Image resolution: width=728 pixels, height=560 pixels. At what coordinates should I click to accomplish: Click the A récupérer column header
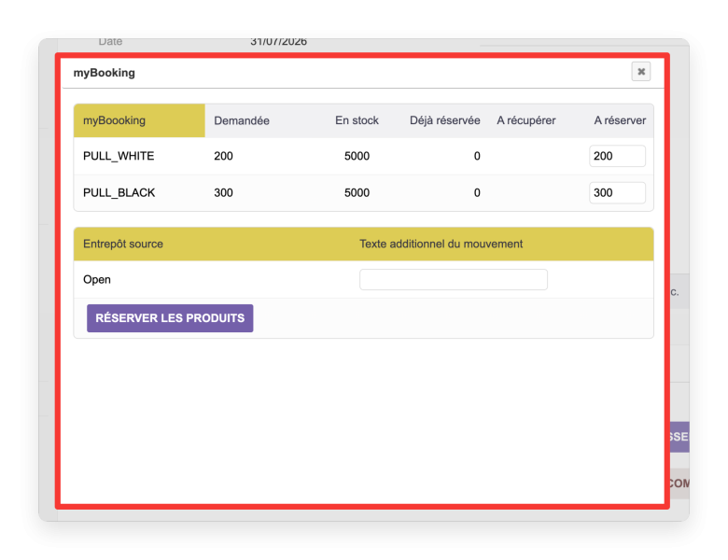pyautogui.click(x=525, y=120)
